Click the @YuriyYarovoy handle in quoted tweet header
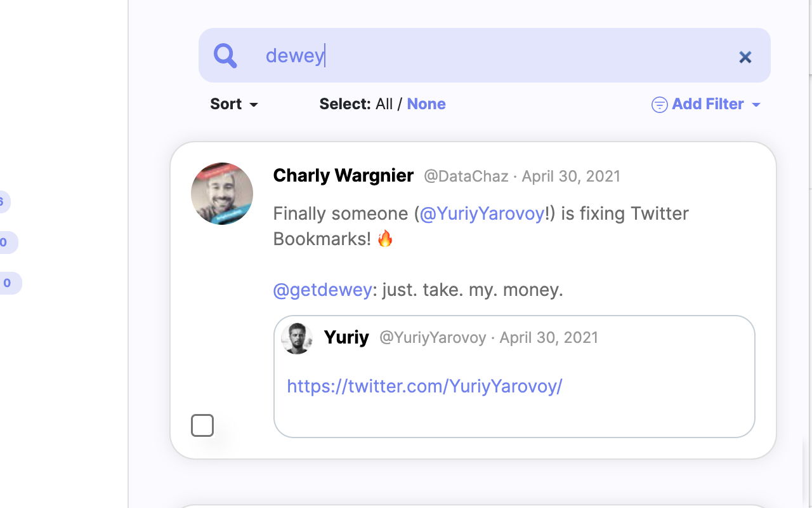This screenshot has width=812, height=508. pos(433,338)
